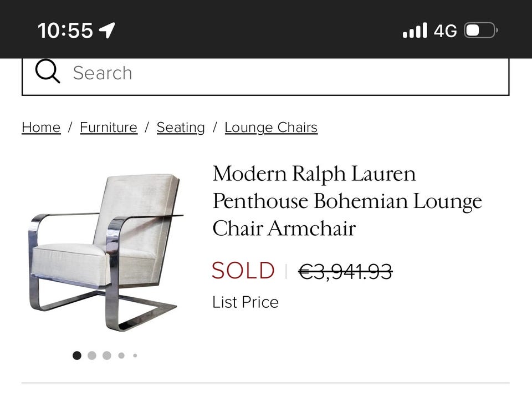Image resolution: width=532 pixels, height=401 pixels.
Task: Tap the 10:55 clock in status bar
Action: pos(65,30)
